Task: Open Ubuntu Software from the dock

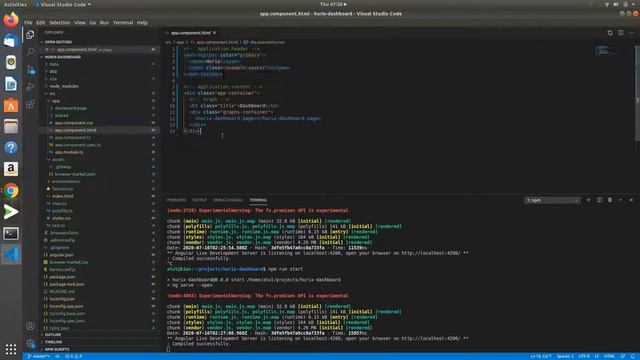Action: [x=11, y=105]
